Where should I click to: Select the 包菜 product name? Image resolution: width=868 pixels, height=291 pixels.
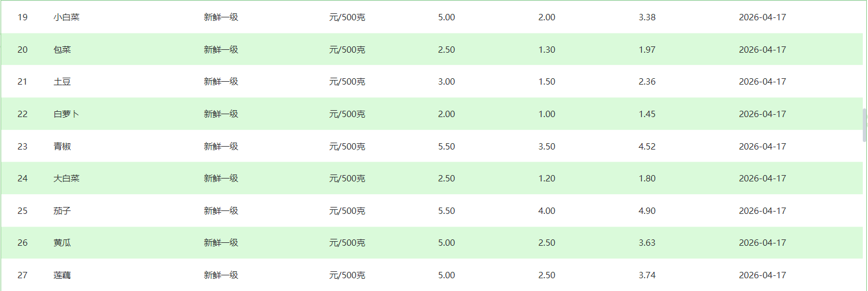[x=62, y=50]
